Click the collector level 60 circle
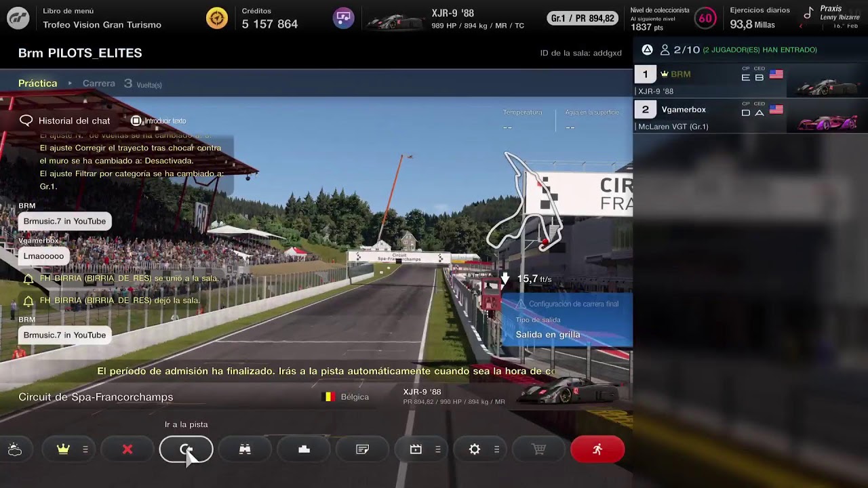The width and height of the screenshot is (868, 488). 706,18
